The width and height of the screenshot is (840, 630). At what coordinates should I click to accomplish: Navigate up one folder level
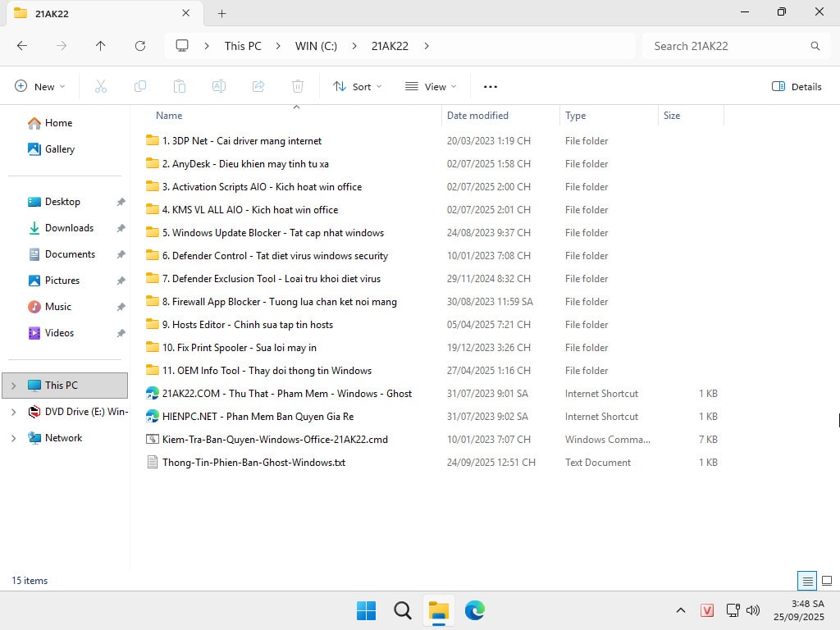click(101, 46)
